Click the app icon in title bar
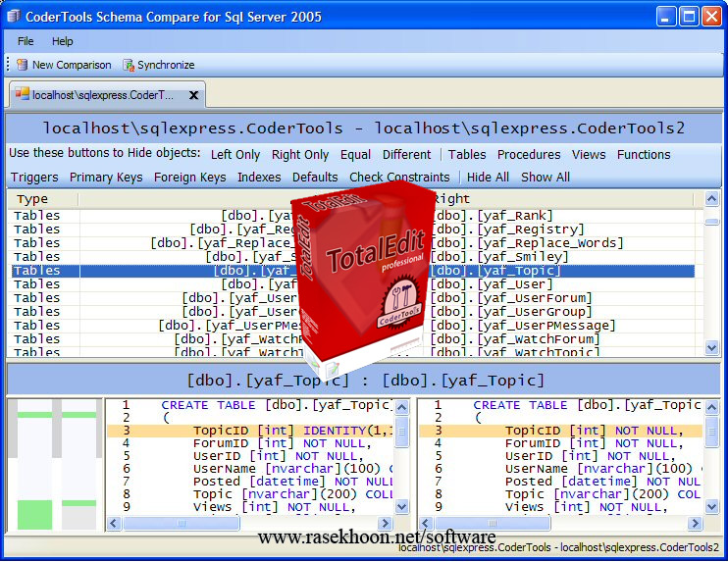728x562 pixels. click(14, 17)
